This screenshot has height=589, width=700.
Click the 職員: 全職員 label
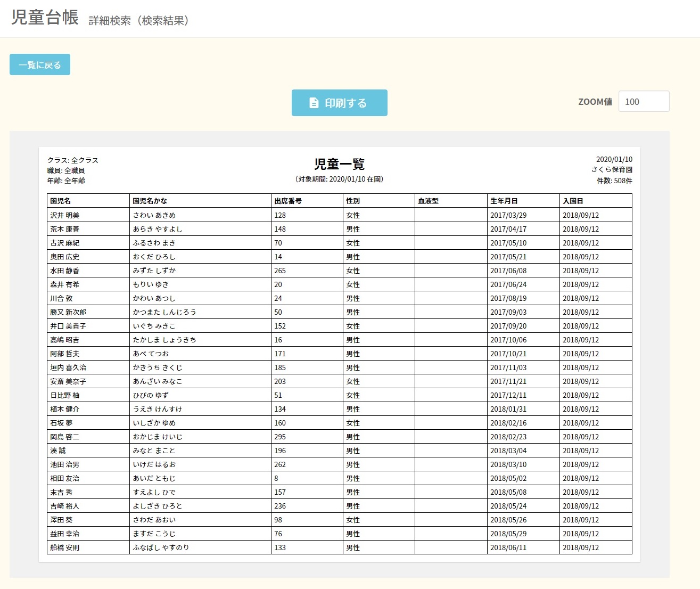[x=66, y=170]
